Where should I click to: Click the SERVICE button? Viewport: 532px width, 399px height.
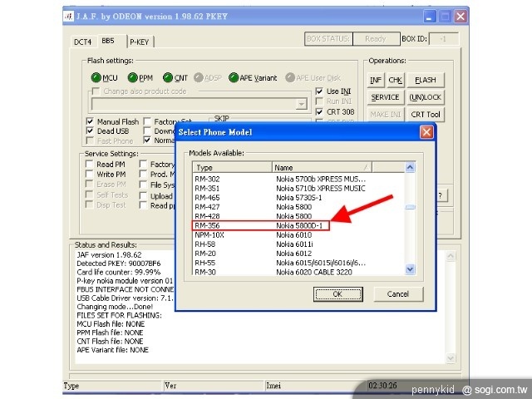pyautogui.click(x=385, y=97)
